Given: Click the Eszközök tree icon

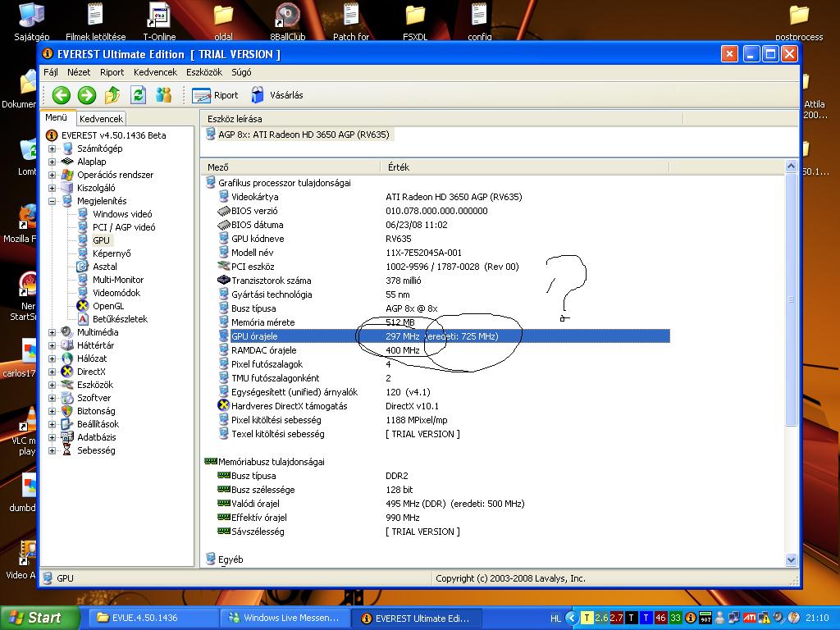Looking at the screenshot, I should coord(67,385).
